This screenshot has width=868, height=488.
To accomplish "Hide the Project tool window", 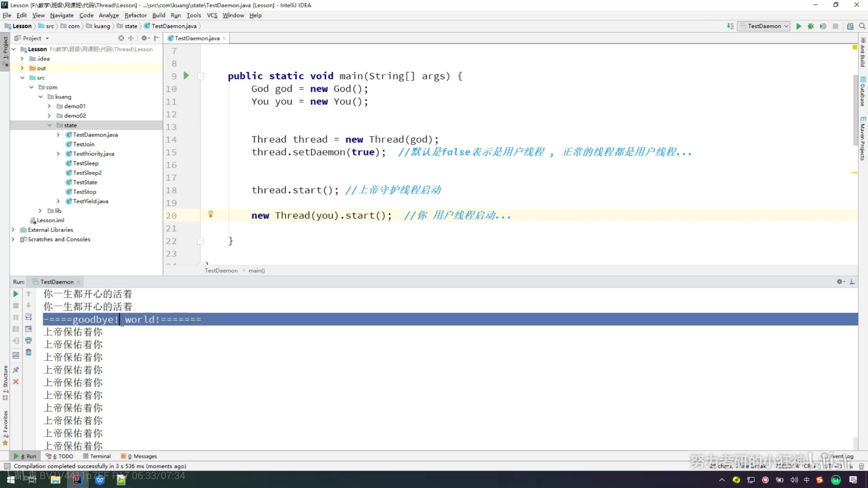I will (x=157, y=38).
